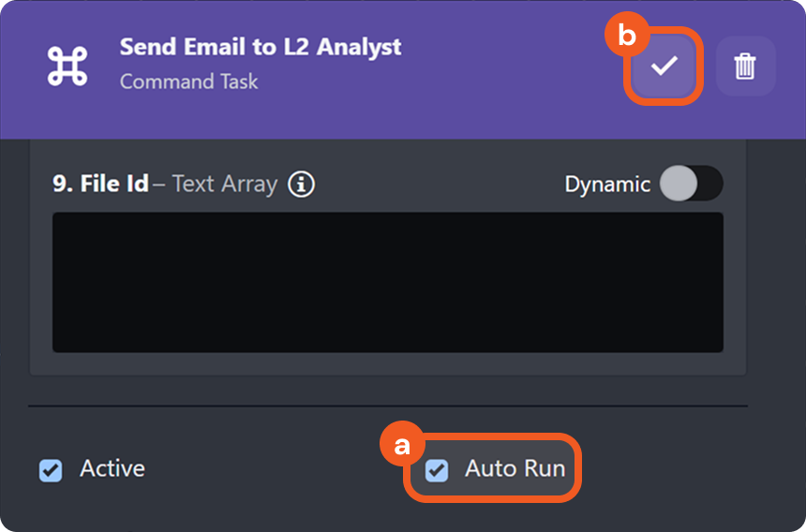Disable the Auto Run checkbox
This screenshot has width=806, height=532.
point(437,469)
